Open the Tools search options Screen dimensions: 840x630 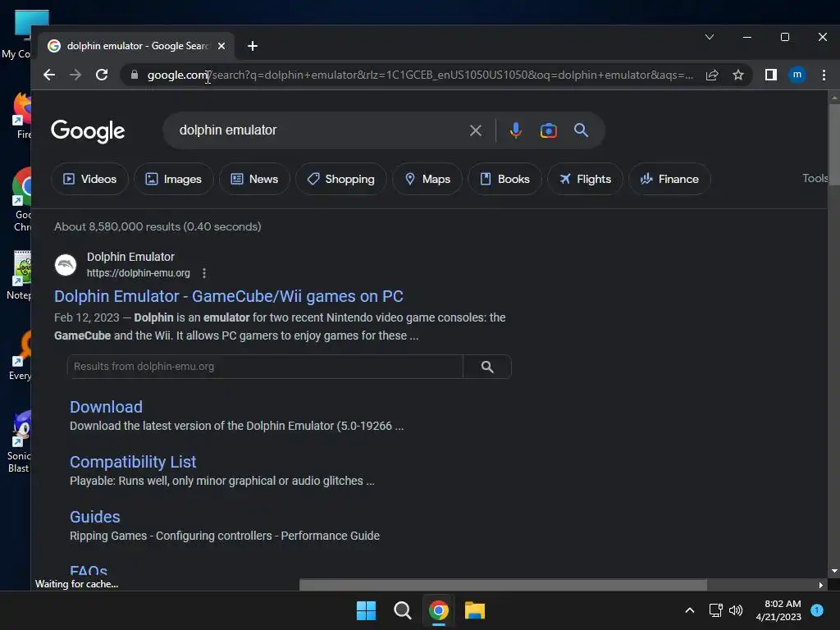tap(815, 178)
